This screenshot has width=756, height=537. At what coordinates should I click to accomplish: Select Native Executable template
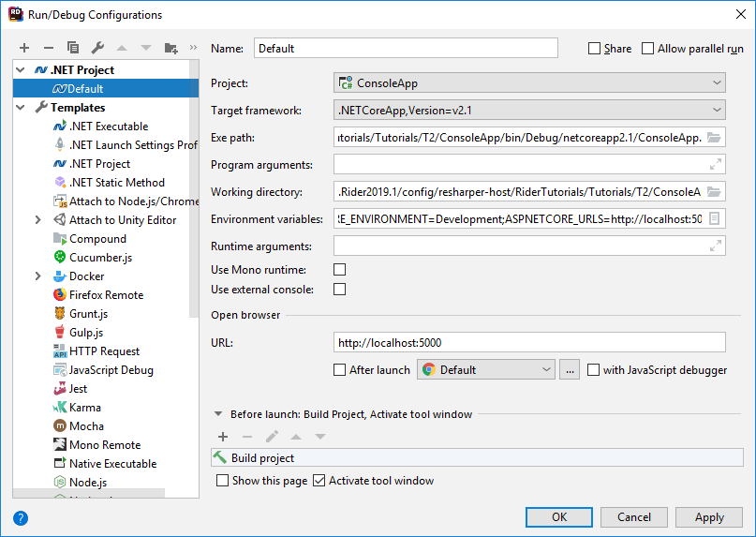105,464
